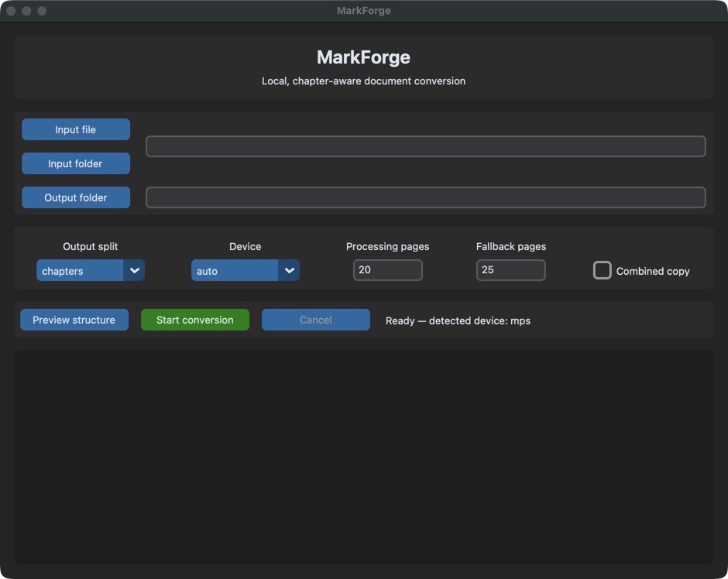Image resolution: width=728 pixels, height=579 pixels.
Task: Click the Device label
Action: click(246, 246)
